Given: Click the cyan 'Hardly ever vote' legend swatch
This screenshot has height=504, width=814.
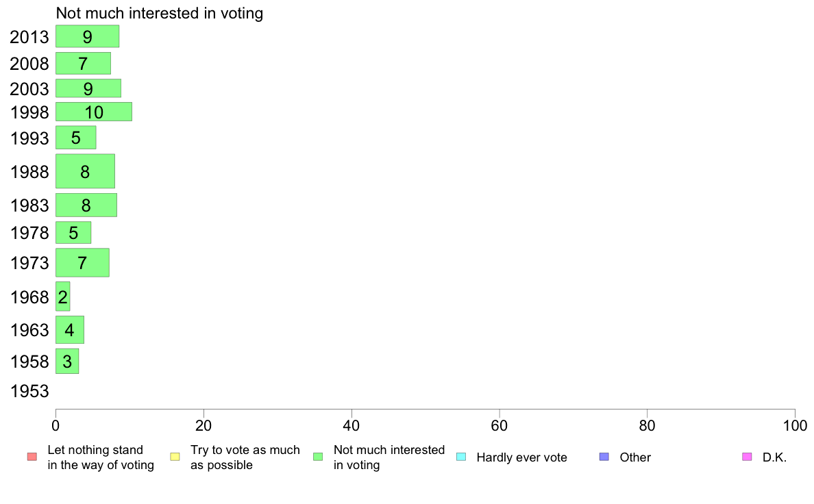Looking at the screenshot, I should pos(461,457).
